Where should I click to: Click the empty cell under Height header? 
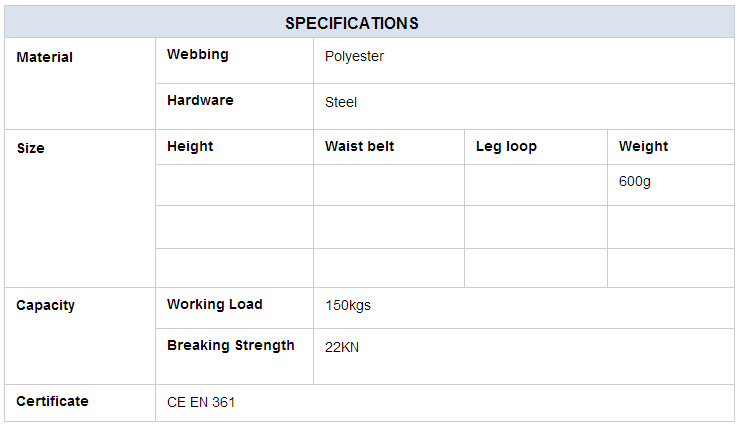coord(235,185)
